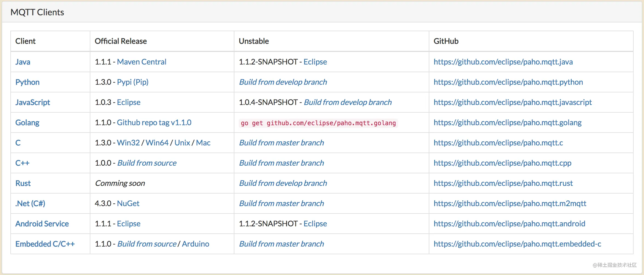Open the paho.mqtt.javascript GitHub URL
This screenshot has width=644, height=275.
513,102
